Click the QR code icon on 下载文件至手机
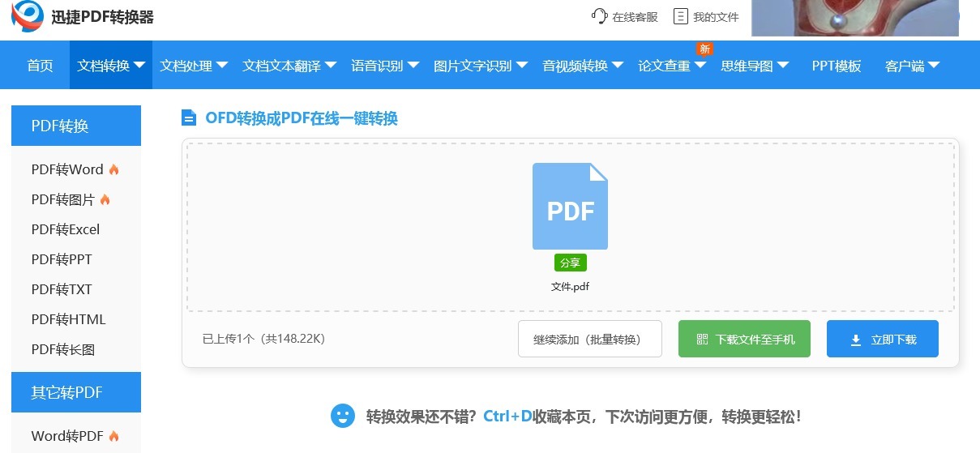Image resolution: width=980 pixels, height=453 pixels. (x=702, y=340)
